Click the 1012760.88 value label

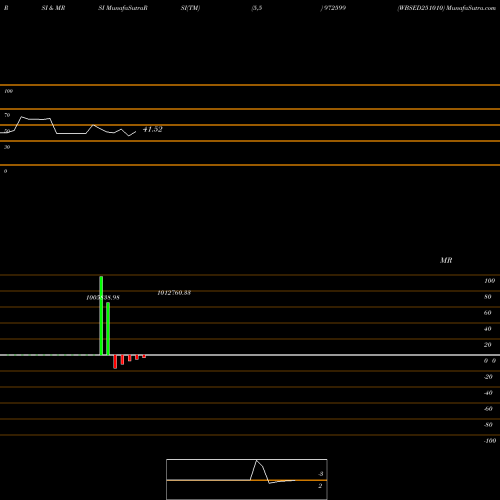174,293
